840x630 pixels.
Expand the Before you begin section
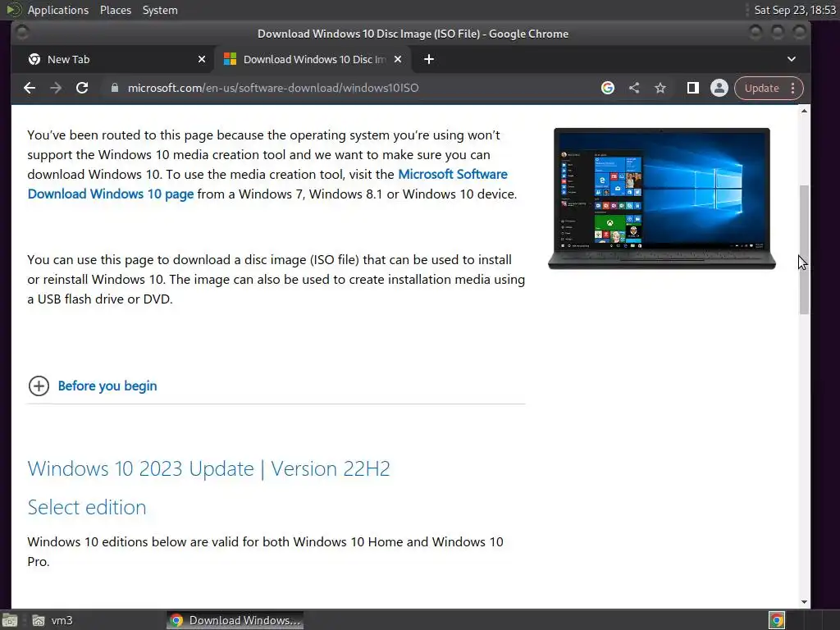point(39,386)
